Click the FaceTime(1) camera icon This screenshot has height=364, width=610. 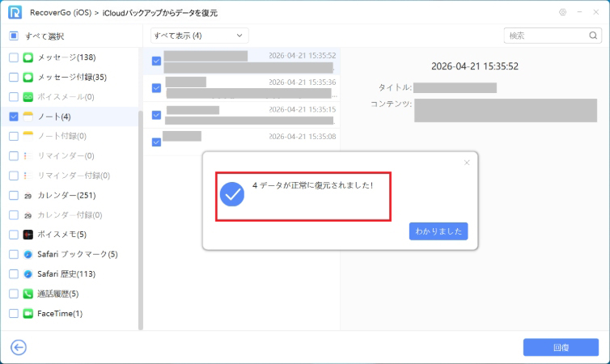pos(28,314)
